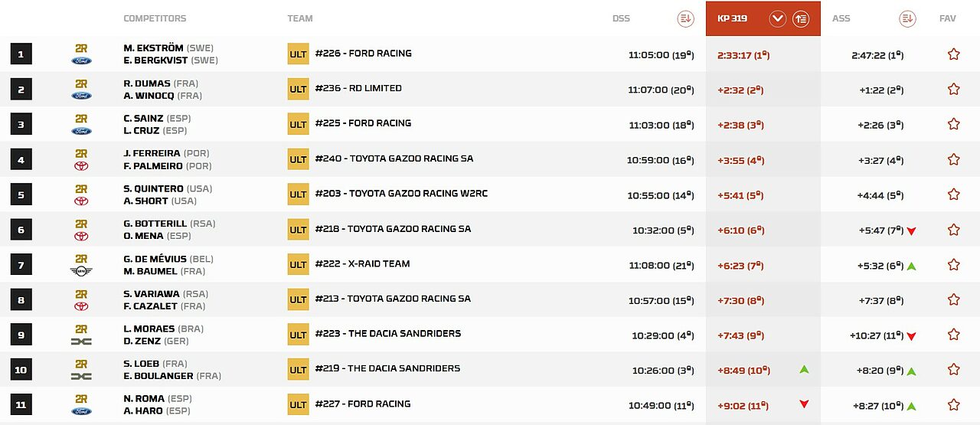Mark C. Sainz row as favorite
Screen dimensions: 980x425
pos(953,124)
